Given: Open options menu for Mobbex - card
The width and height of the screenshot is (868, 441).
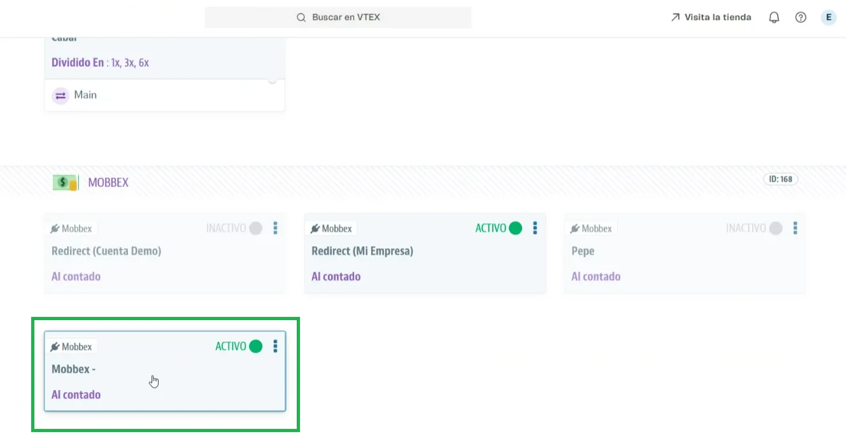Looking at the screenshot, I should pyautogui.click(x=275, y=346).
